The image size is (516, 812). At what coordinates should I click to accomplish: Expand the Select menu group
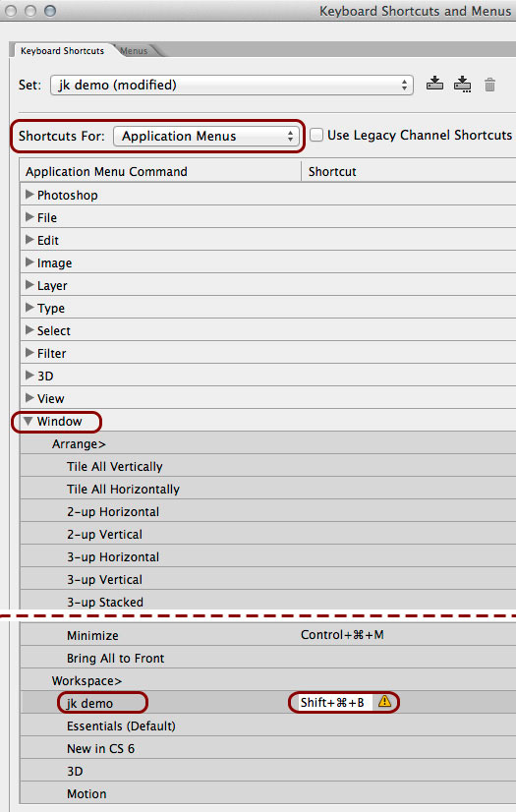click(x=29, y=330)
